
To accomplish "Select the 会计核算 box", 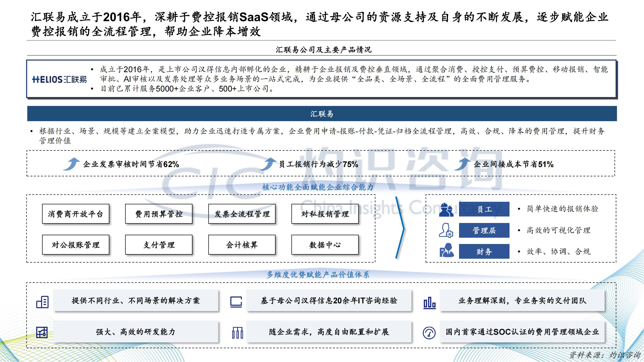I will click(242, 244).
